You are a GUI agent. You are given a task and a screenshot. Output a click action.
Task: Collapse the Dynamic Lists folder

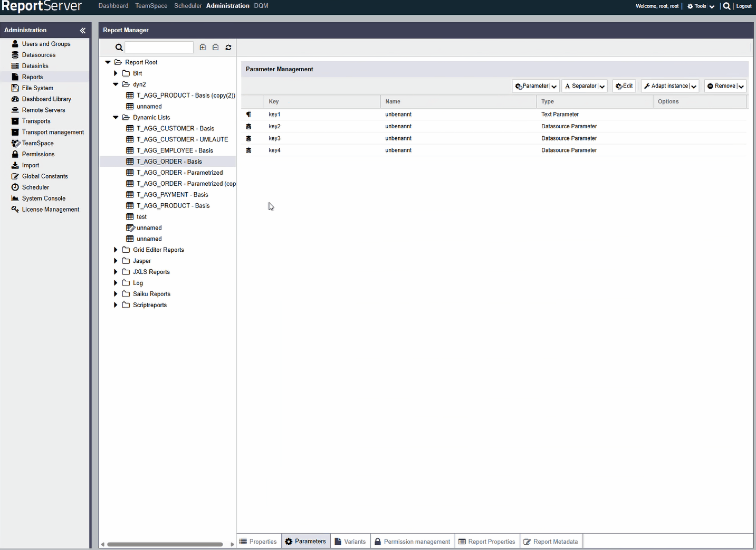pyautogui.click(x=116, y=118)
